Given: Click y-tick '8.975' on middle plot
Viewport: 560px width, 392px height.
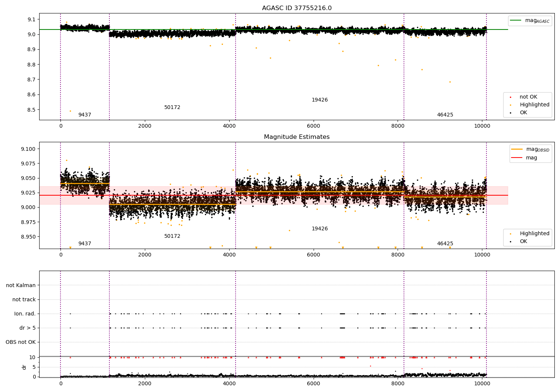Looking at the screenshot, I should tap(28, 223).
